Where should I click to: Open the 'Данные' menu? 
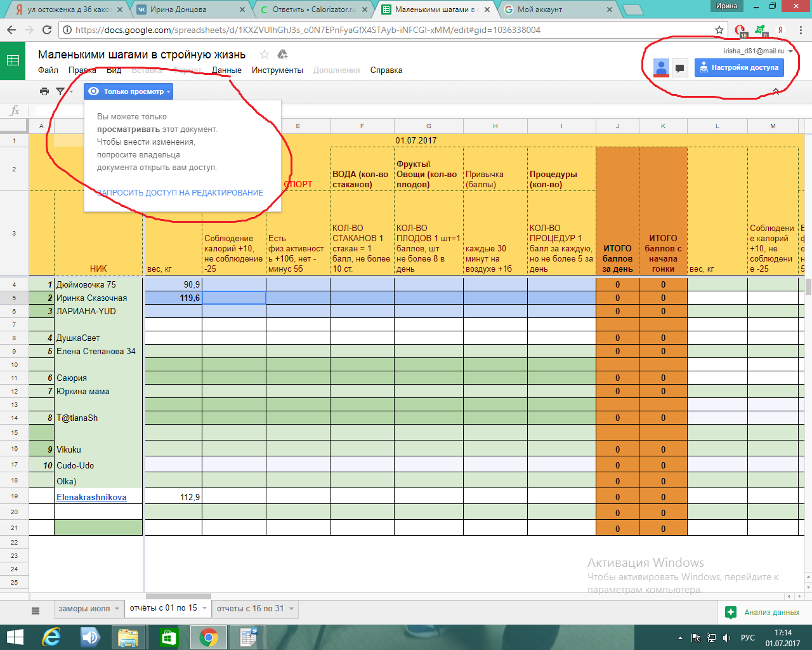(226, 70)
